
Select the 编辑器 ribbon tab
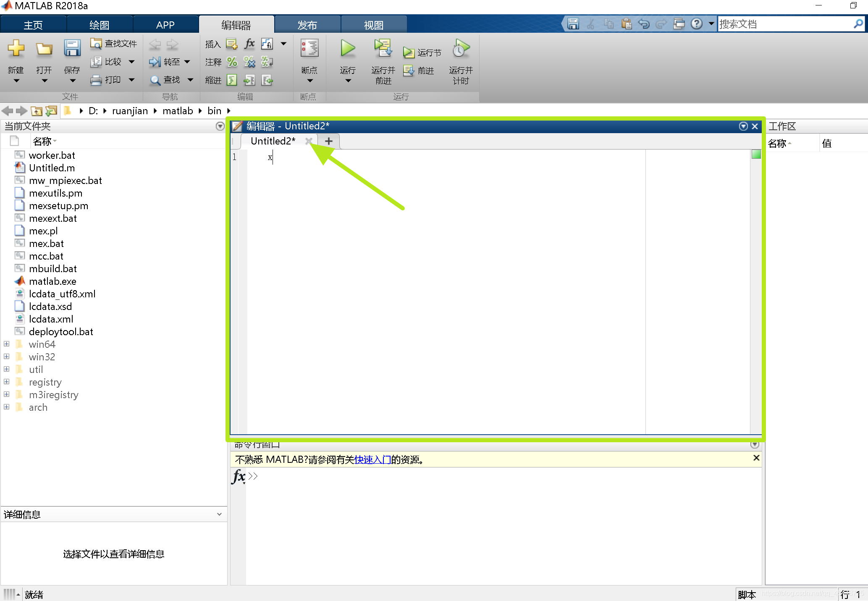point(236,24)
